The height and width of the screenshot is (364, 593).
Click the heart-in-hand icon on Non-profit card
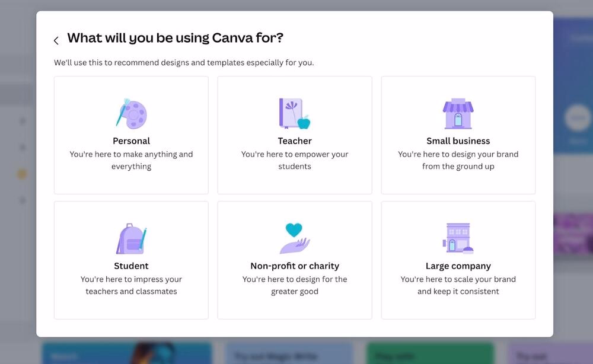point(294,237)
